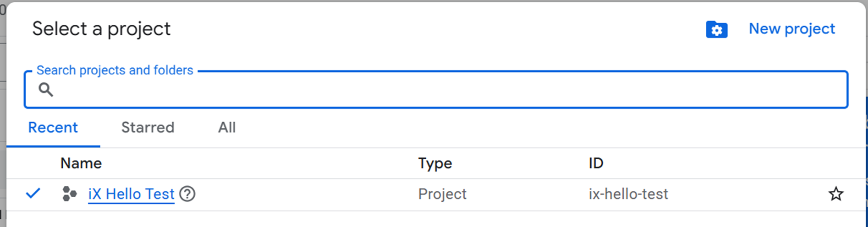
Task: Click the blue checkmark beside iX Hello Test
Action: (33, 194)
